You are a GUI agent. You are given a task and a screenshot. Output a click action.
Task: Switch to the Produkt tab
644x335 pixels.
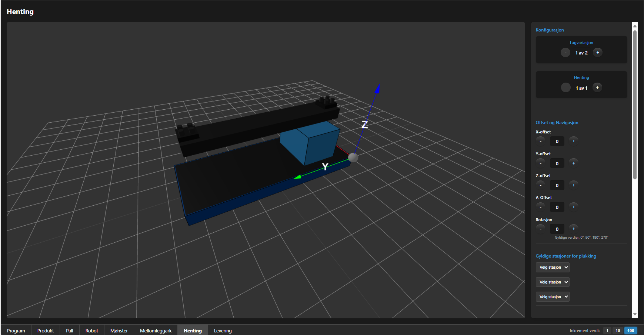(x=46, y=331)
